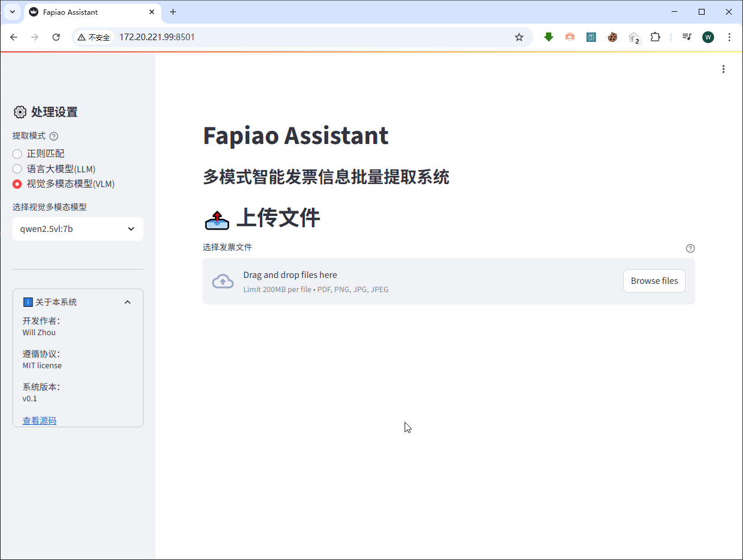The height and width of the screenshot is (560, 743).
Task: Click the 不安全 security warning indicator
Action: [94, 37]
